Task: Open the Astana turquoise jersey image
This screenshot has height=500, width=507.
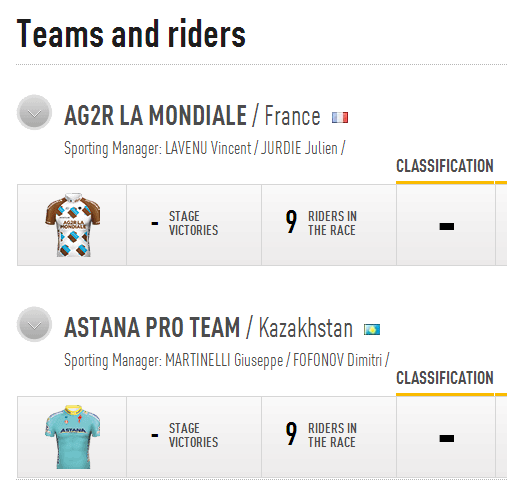Action: coord(73,437)
